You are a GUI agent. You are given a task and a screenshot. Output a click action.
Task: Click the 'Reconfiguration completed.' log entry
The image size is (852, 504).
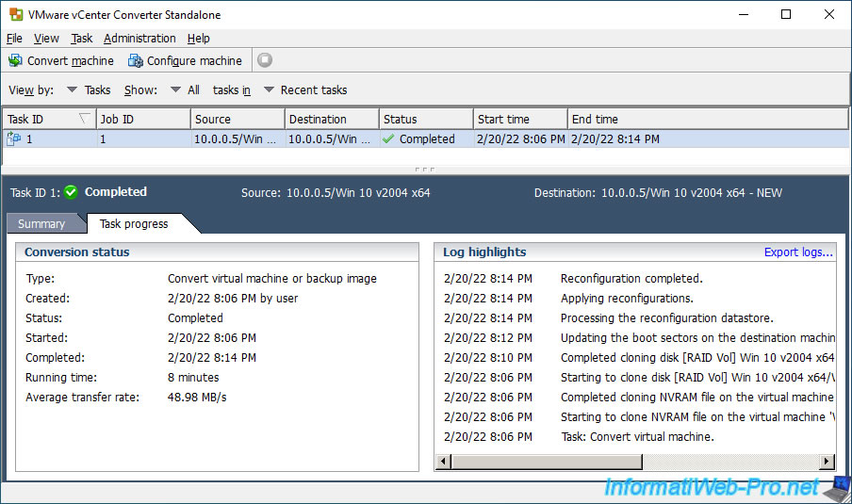click(631, 279)
